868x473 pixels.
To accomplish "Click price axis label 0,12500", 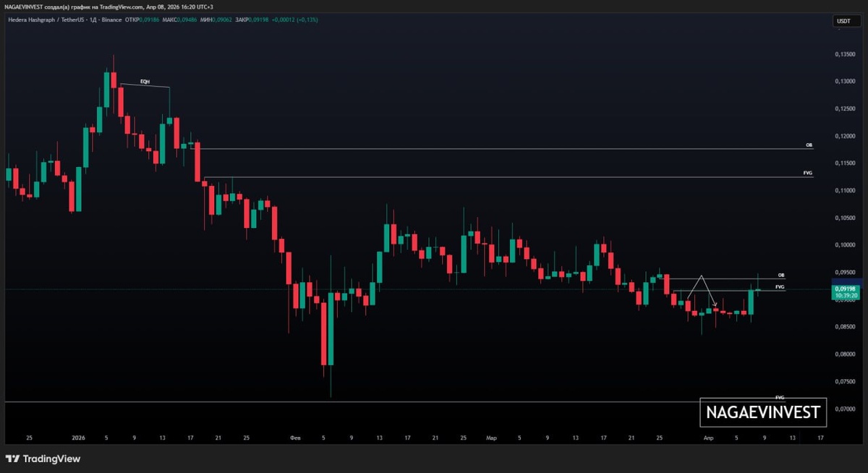I will pyautogui.click(x=846, y=108).
